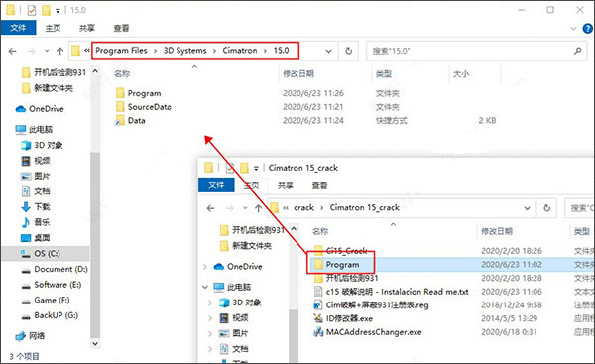
Task: Click the crack breadcrumb in lower window
Action: pos(303,207)
